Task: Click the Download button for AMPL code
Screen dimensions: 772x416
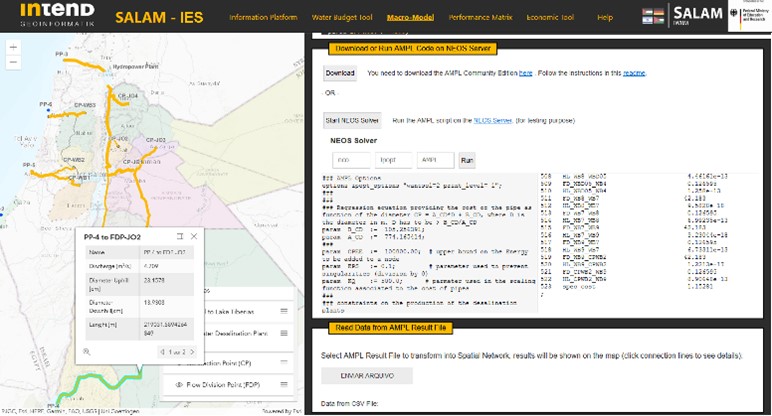Action: coord(340,73)
